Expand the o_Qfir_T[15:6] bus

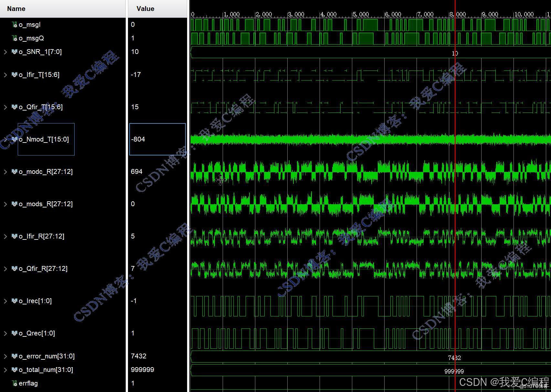click(5, 107)
